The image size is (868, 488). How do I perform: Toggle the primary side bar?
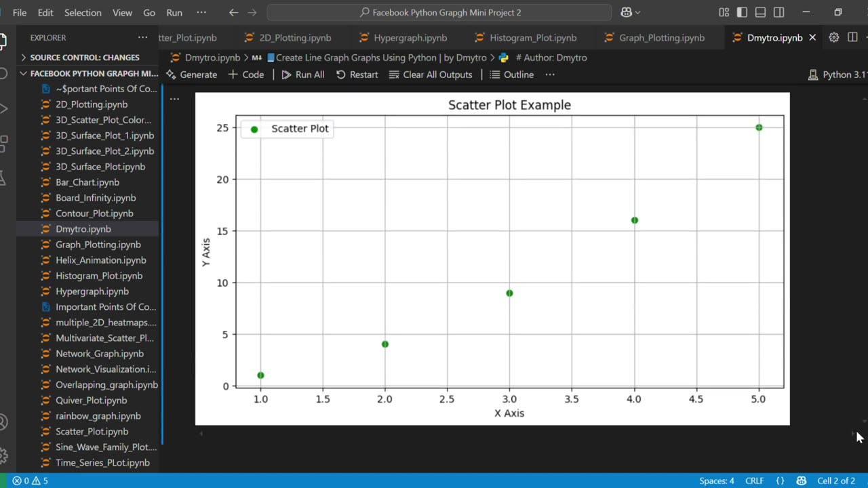pos(742,12)
